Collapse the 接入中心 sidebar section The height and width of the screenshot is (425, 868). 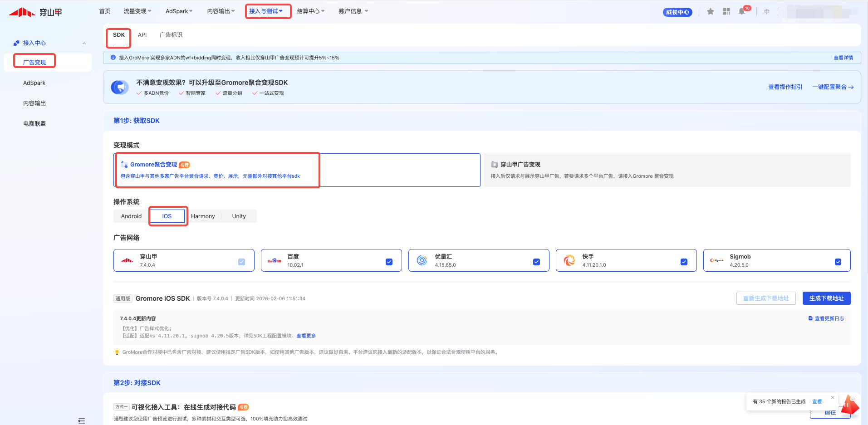tap(84, 43)
